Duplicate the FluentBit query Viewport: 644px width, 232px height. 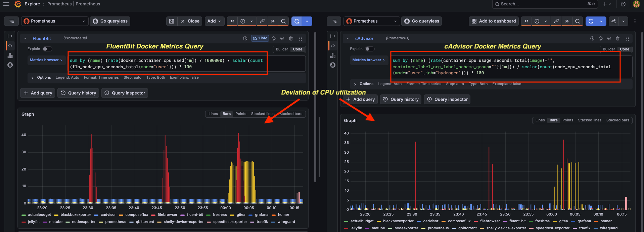pyautogui.click(x=274, y=38)
